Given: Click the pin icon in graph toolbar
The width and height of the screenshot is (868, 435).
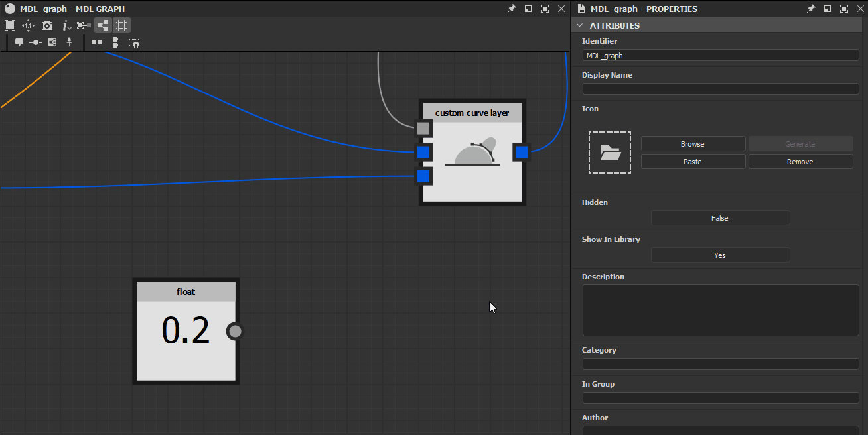Looking at the screenshot, I should 69,42.
